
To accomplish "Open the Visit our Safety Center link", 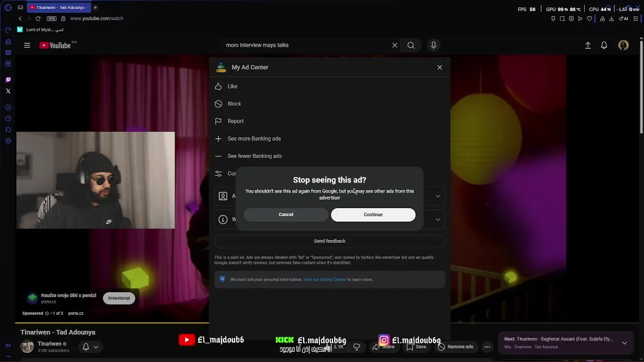I will pyautogui.click(x=325, y=280).
